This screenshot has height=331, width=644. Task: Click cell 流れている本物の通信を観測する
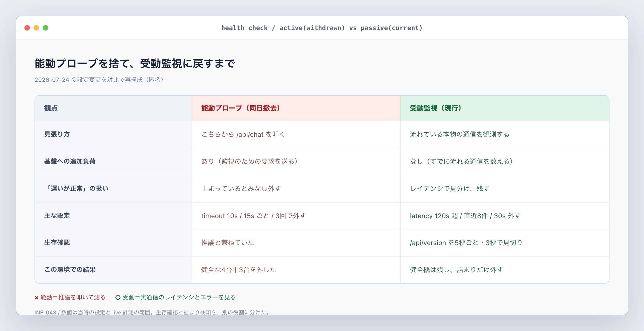pyautogui.click(x=505, y=134)
